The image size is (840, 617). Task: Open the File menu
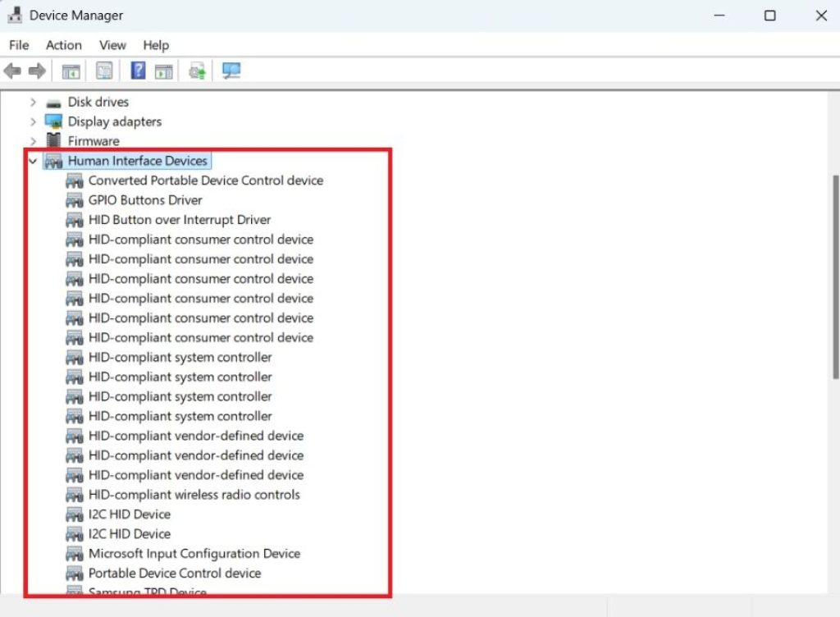click(19, 45)
